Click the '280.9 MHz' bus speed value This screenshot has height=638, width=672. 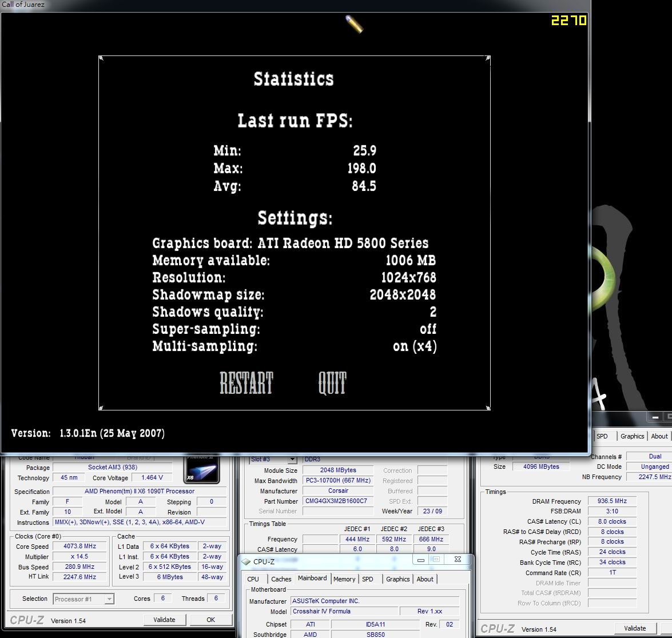point(79,567)
